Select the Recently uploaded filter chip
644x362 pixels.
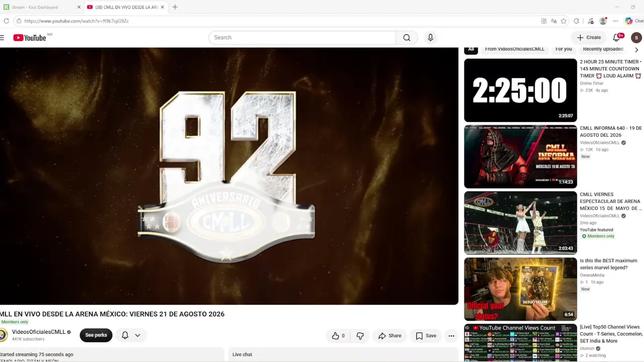pos(603,49)
